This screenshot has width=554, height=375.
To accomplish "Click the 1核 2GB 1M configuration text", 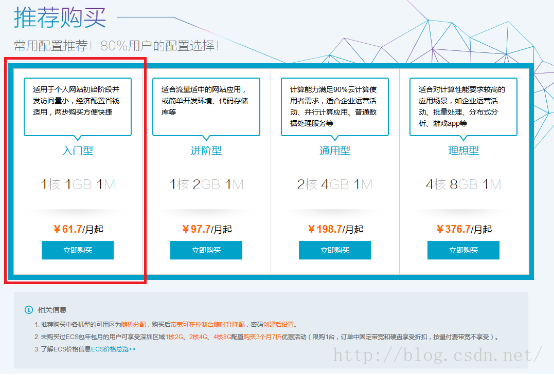I will (206, 184).
